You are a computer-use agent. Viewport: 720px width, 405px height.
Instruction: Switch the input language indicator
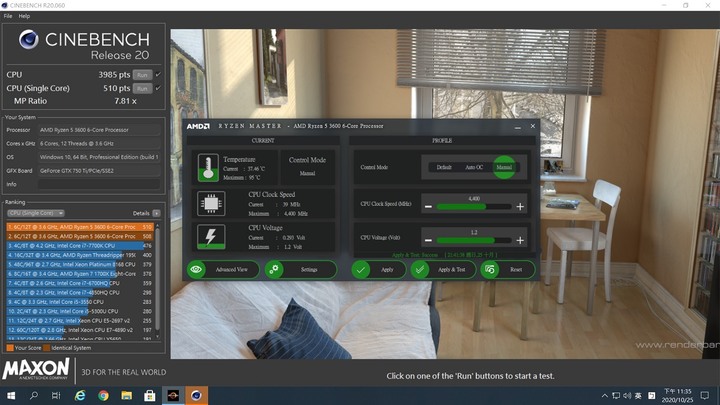638,395
